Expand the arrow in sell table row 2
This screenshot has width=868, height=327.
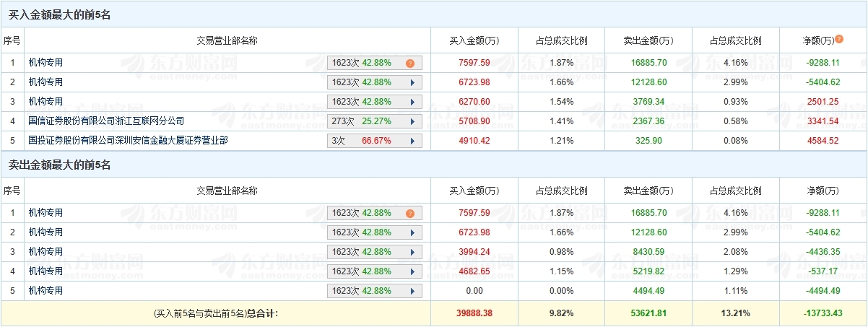click(412, 232)
